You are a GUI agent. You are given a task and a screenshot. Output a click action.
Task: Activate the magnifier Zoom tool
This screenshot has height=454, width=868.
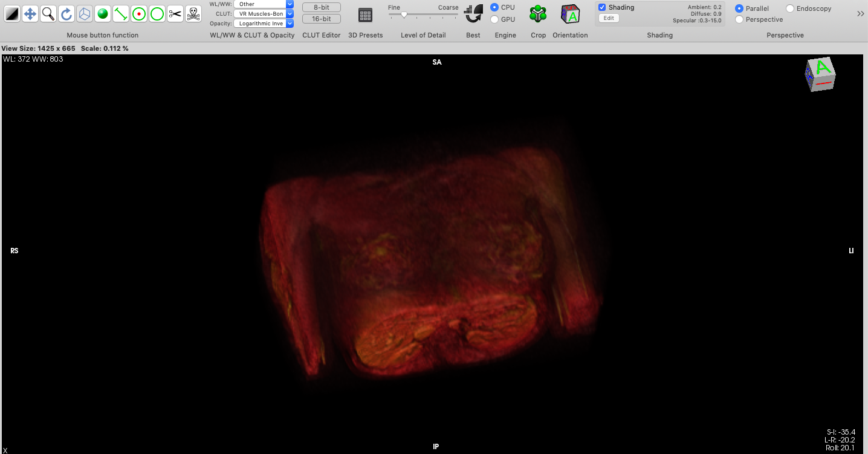click(x=48, y=14)
